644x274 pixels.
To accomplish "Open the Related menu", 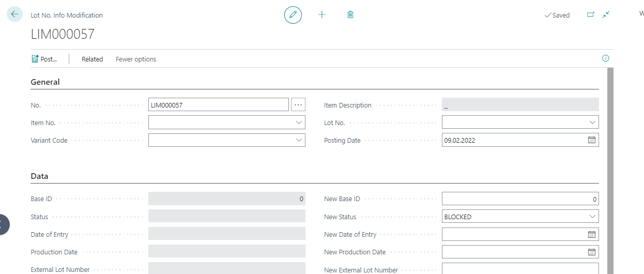I will point(93,59).
